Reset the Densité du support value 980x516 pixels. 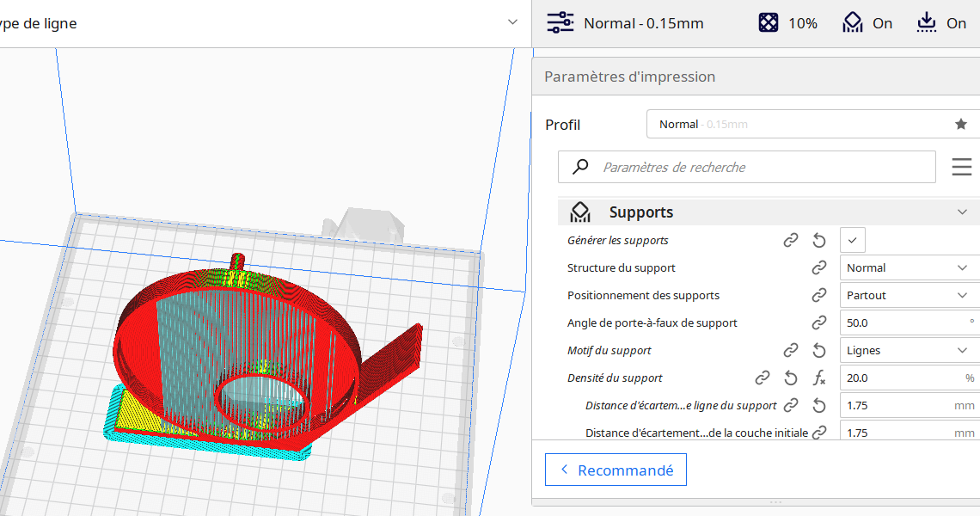coord(791,378)
